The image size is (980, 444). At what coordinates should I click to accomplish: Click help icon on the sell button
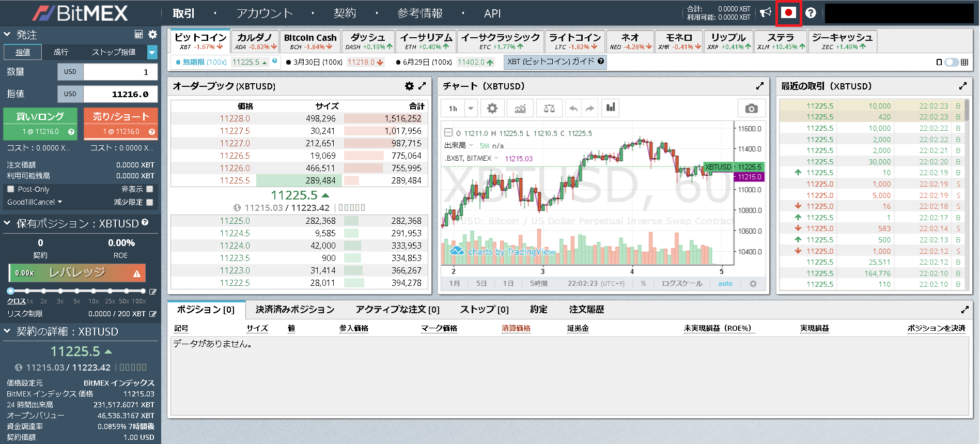tap(152, 132)
